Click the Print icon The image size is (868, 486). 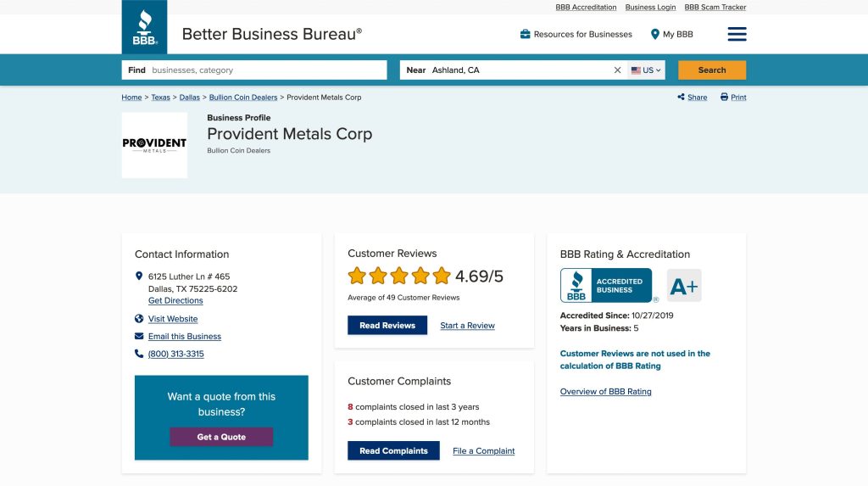pos(725,98)
